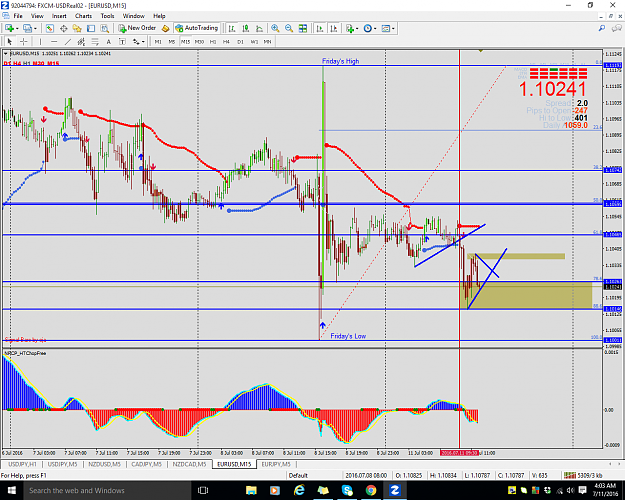This screenshot has height=500, width=625.
Task: Tile chart windows with the grid icon
Action: coord(303,28)
